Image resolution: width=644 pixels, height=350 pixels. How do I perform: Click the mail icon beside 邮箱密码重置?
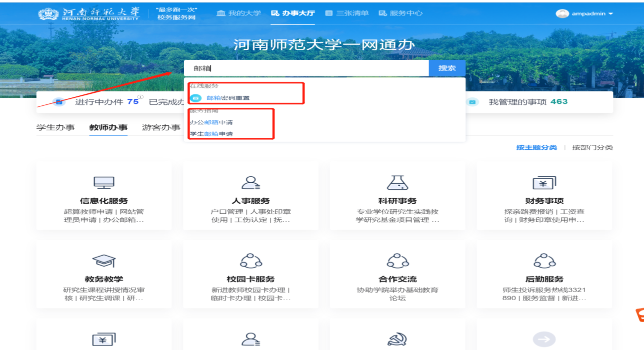coord(195,98)
